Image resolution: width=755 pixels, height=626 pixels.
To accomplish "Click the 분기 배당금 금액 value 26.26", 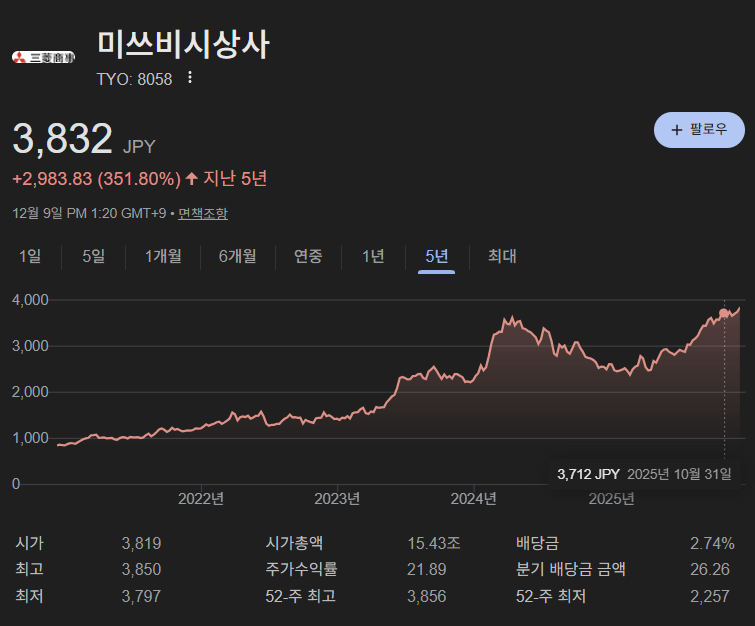I will 710,570.
